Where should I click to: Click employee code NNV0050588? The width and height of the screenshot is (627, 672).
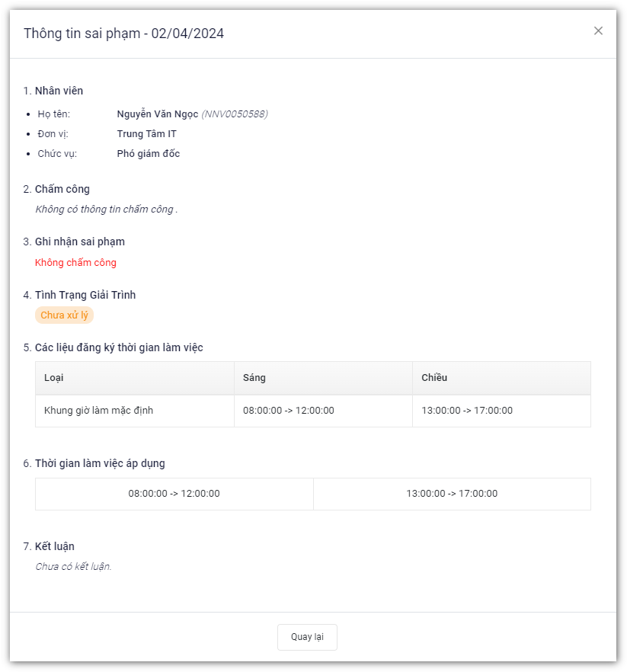[235, 114]
